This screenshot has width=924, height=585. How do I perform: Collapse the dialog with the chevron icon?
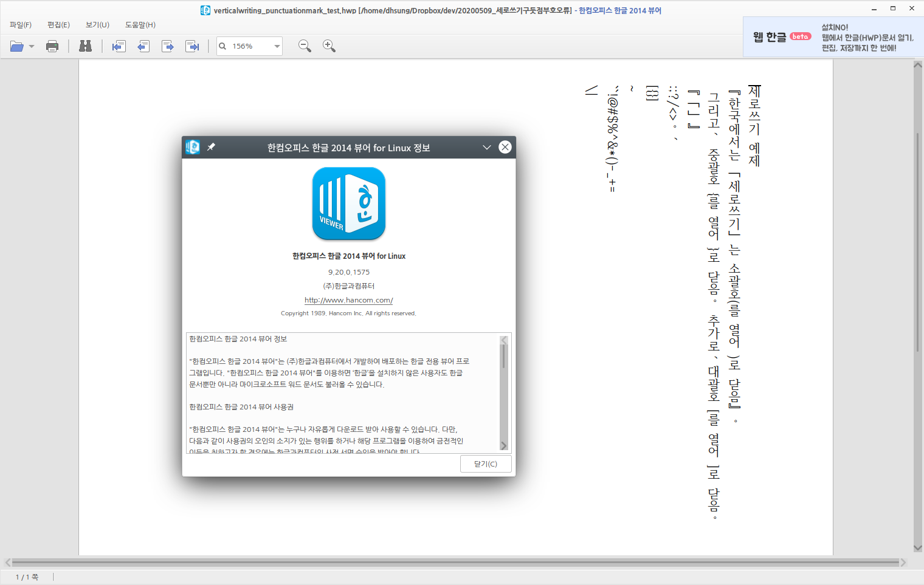pos(487,147)
